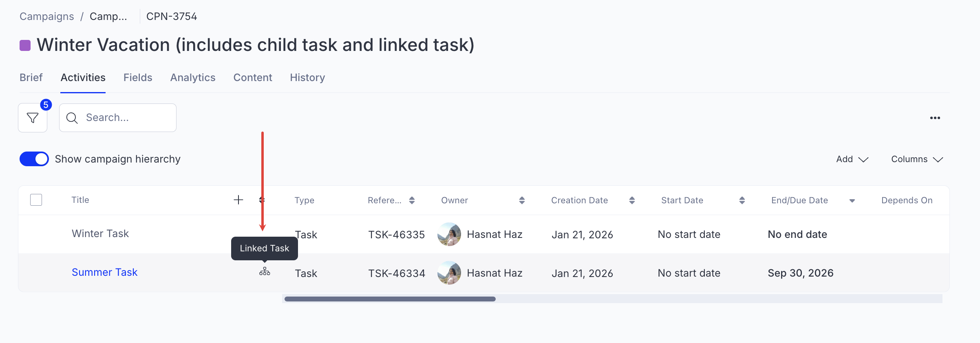Open the Summer Task link
Viewport: 980px width, 343px height.
(x=105, y=272)
